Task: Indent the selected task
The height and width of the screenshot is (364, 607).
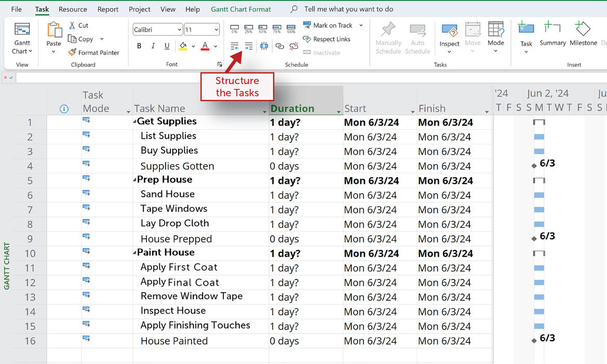Action: [x=249, y=46]
